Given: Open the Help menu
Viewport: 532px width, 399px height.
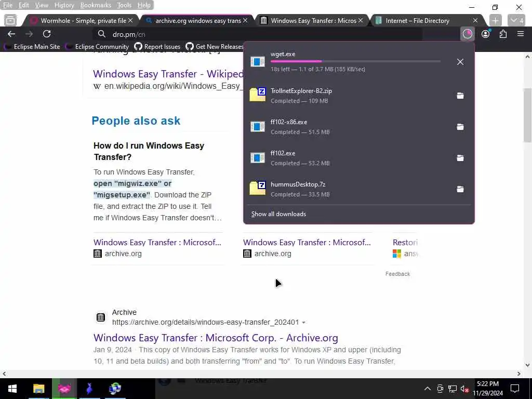Looking at the screenshot, I should pos(144,5).
